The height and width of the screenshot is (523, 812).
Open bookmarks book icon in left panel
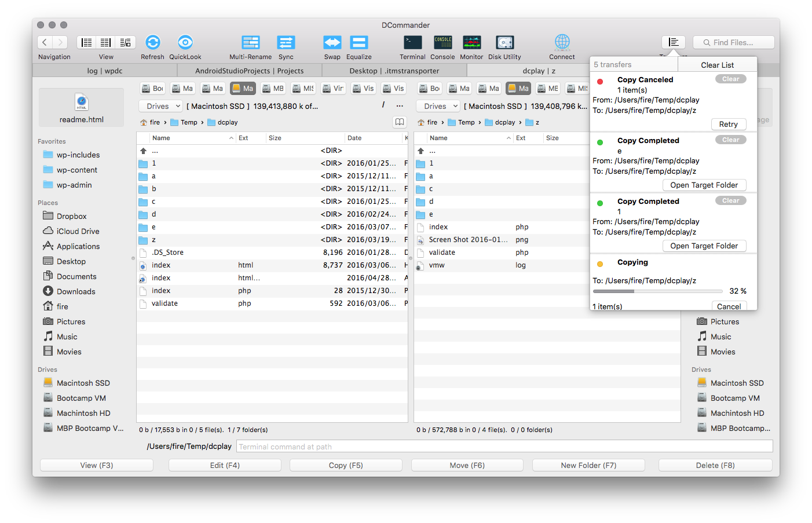coord(400,122)
